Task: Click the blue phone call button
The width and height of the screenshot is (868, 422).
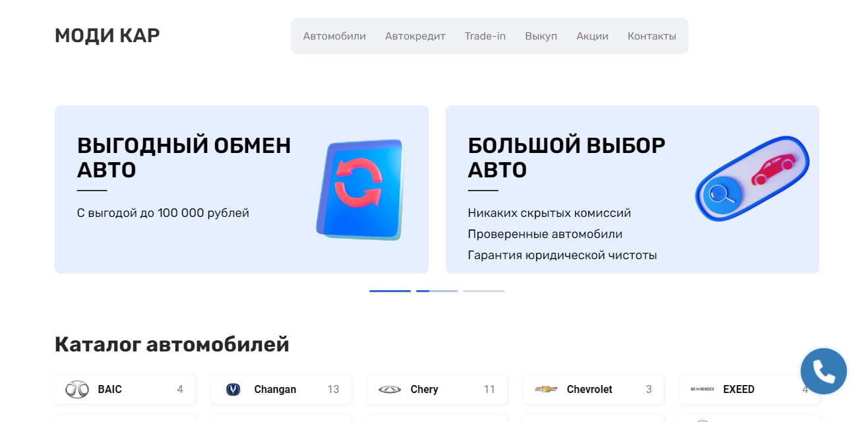Action: [823, 371]
